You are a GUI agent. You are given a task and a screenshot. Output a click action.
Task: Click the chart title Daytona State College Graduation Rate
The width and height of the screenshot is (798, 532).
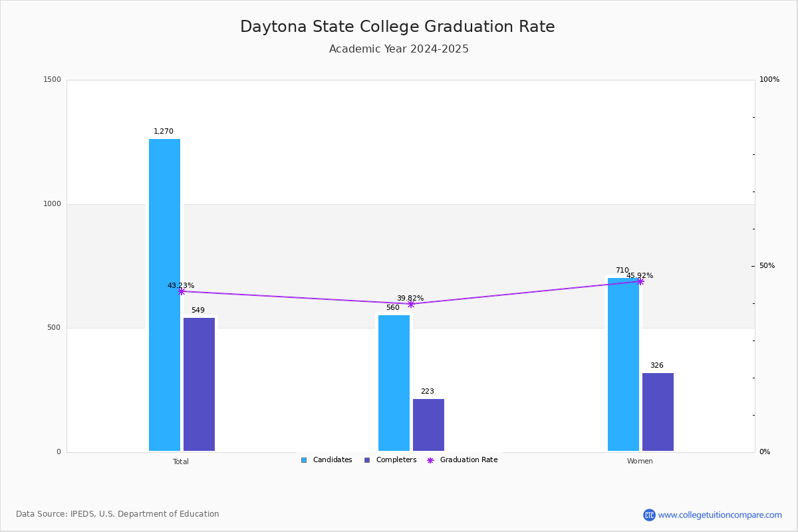[398, 27]
